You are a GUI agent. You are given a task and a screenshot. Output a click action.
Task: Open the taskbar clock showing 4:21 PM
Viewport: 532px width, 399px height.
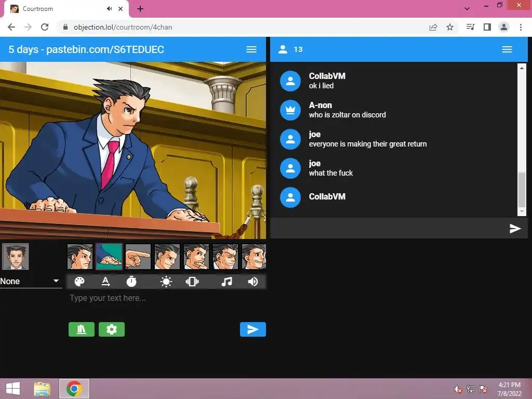(x=509, y=389)
